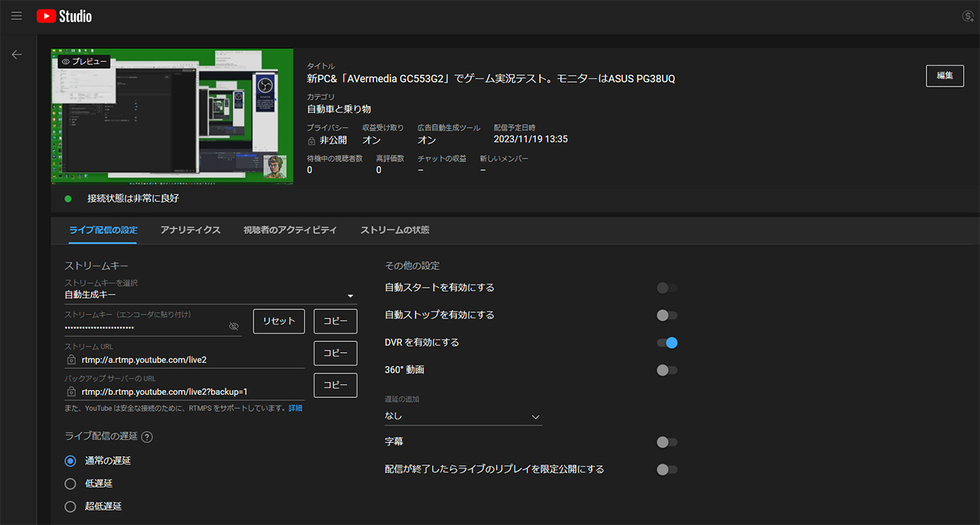Viewport: 980px width, 525px height.
Task: Click the チャットの収益 label
Action: (442, 158)
